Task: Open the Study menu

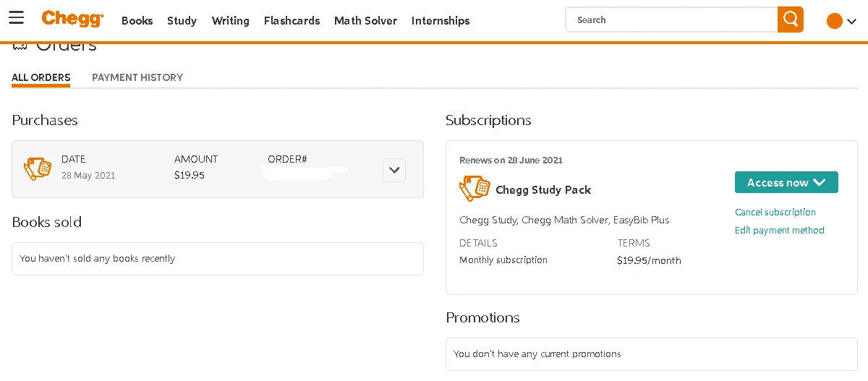Action: click(182, 21)
